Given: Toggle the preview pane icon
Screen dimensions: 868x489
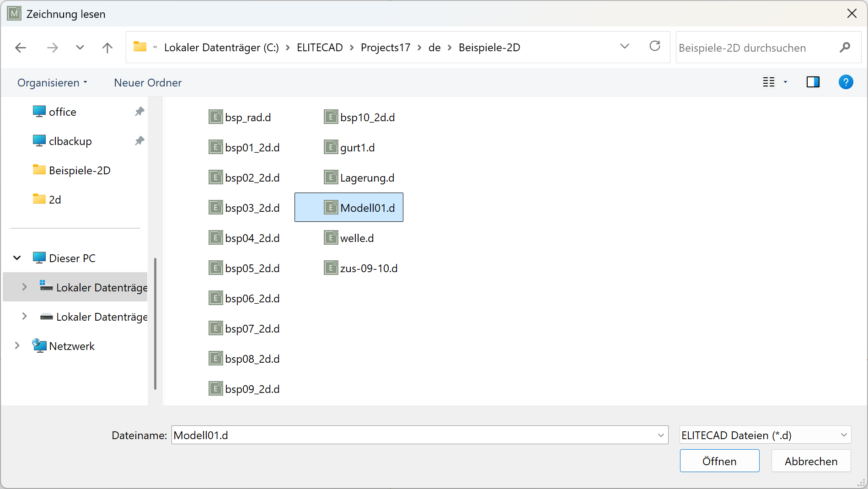Looking at the screenshot, I should (813, 82).
